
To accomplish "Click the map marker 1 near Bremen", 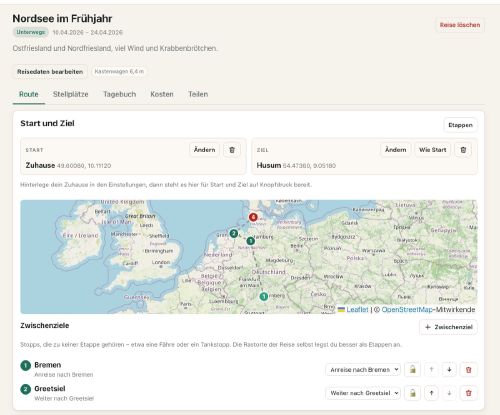I will [250, 241].
